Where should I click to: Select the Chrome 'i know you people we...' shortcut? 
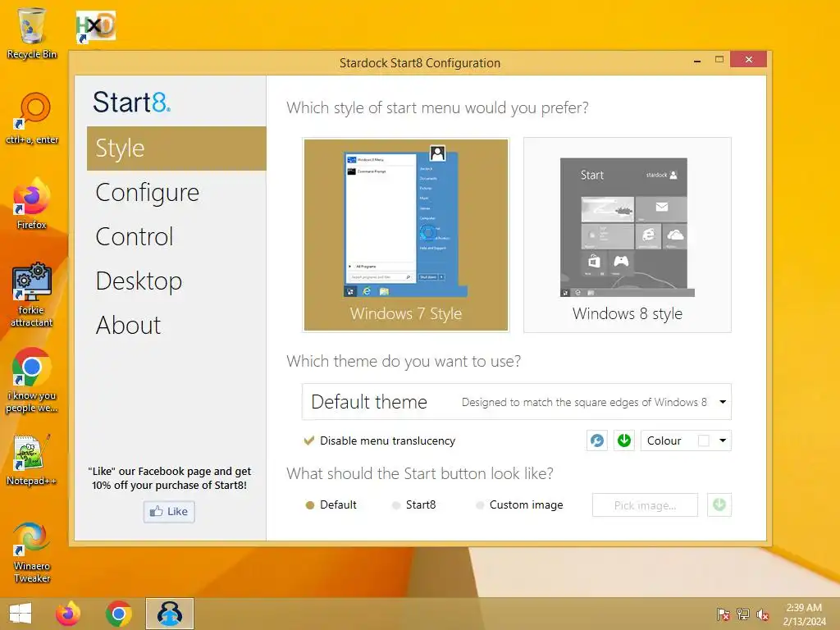[32, 381]
